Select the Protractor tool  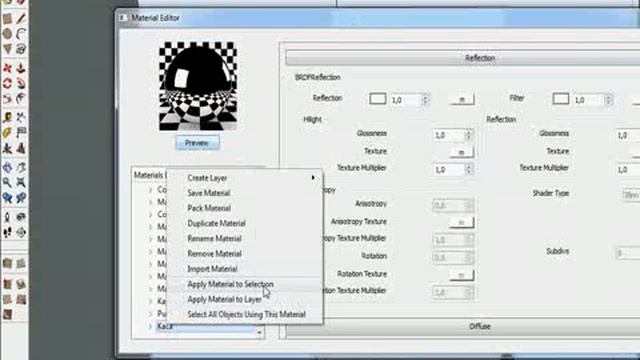[x=7, y=133]
